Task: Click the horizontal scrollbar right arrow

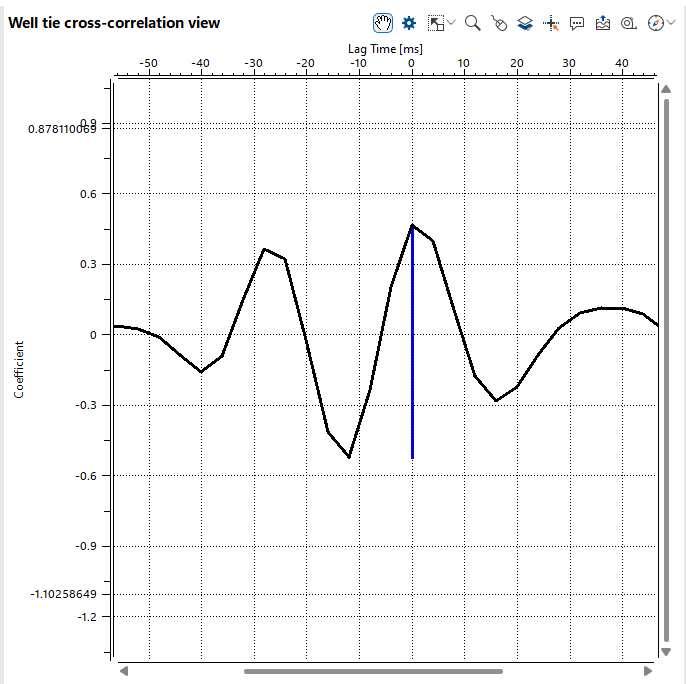Action: click(650, 671)
